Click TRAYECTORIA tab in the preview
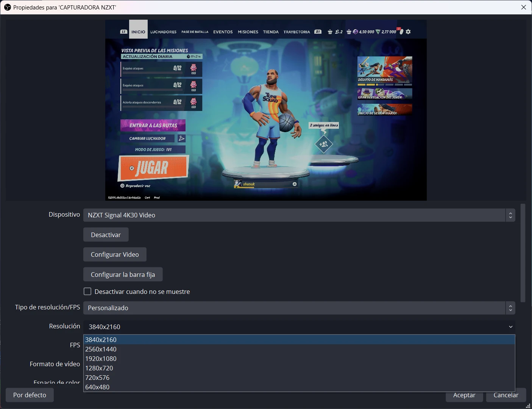532x409 pixels. coord(296,32)
